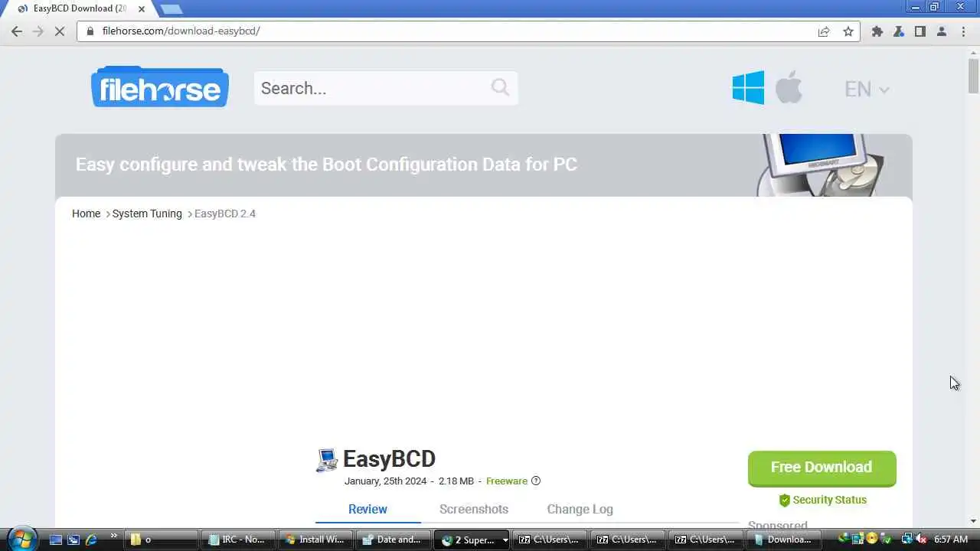Screen dimensions: 980x551
Task: Switch to the Change Log tab
Action: coord(580,509)
